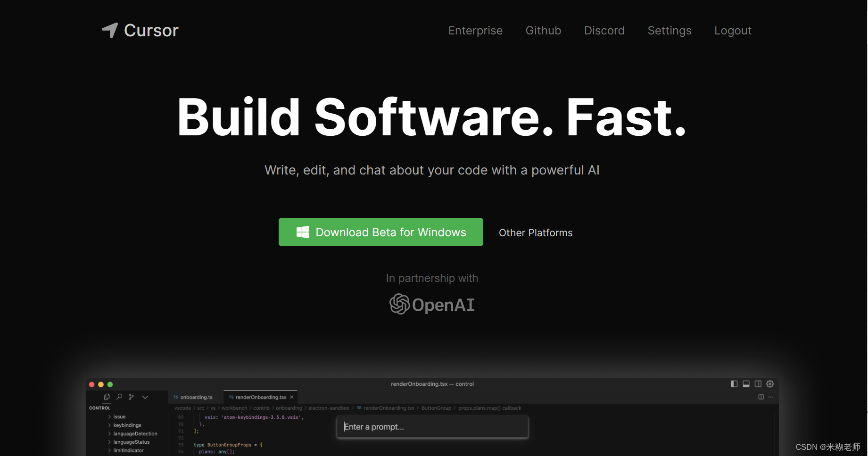The height and width of the screenshot is (456, 868).
Task: Expand additional views chevron in editor sidebar
Action: pyautogui.click(x=145, y=397)
